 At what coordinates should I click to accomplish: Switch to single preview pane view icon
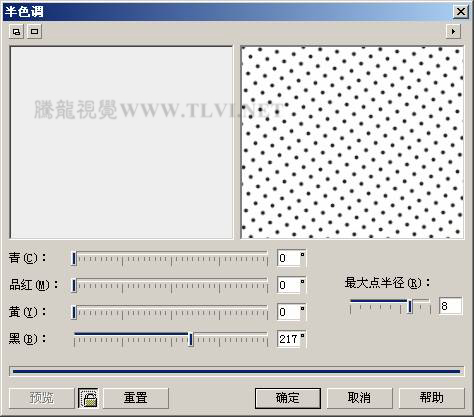point(34,32)
